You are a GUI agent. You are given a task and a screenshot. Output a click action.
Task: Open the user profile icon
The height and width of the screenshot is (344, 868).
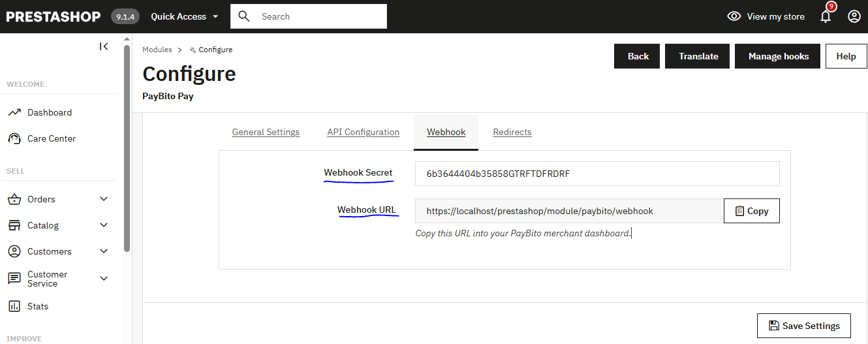click(854, 16)
